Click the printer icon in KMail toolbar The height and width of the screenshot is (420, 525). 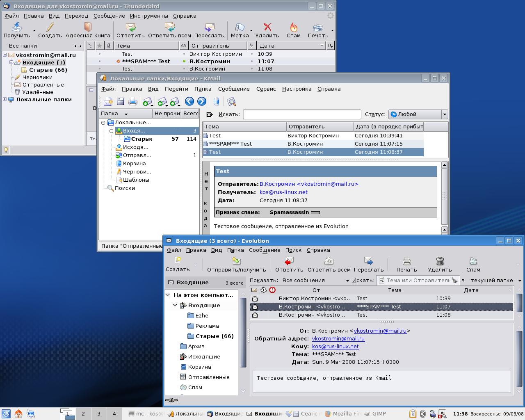point(133,101)
